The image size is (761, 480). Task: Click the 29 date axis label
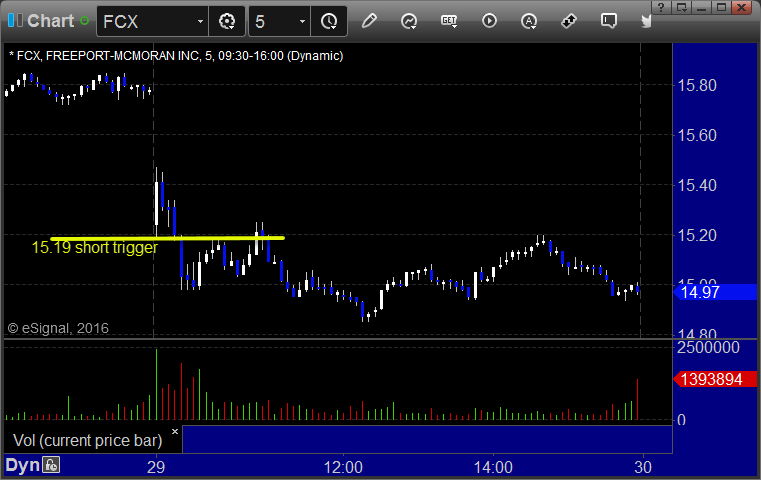(156, 467)
